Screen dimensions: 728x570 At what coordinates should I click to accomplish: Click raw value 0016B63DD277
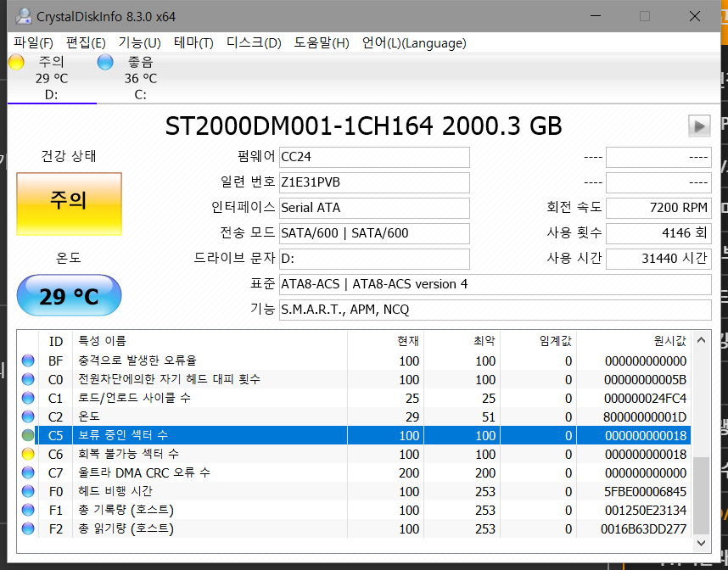pos(643,528)
